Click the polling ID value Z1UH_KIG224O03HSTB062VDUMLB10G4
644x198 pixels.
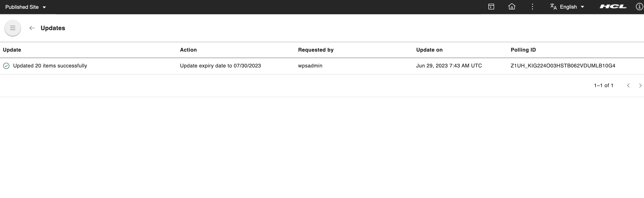[563, 66]
